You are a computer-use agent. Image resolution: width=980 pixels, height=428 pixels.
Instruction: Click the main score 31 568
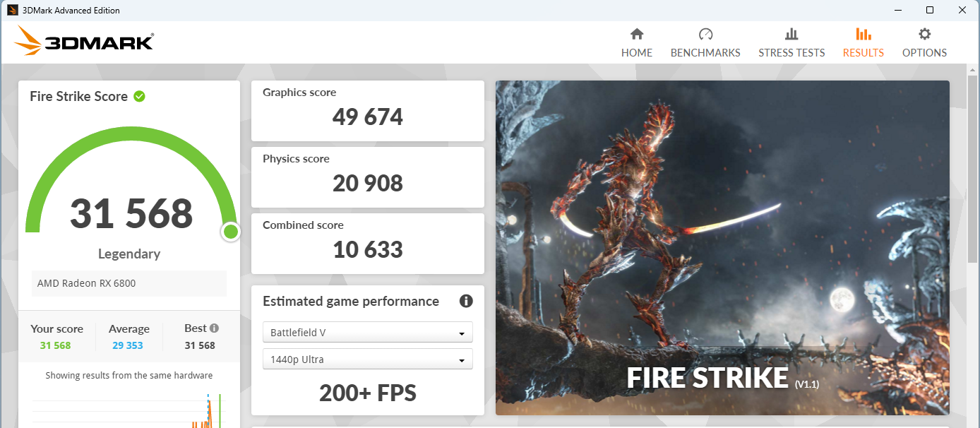[131, 213]
